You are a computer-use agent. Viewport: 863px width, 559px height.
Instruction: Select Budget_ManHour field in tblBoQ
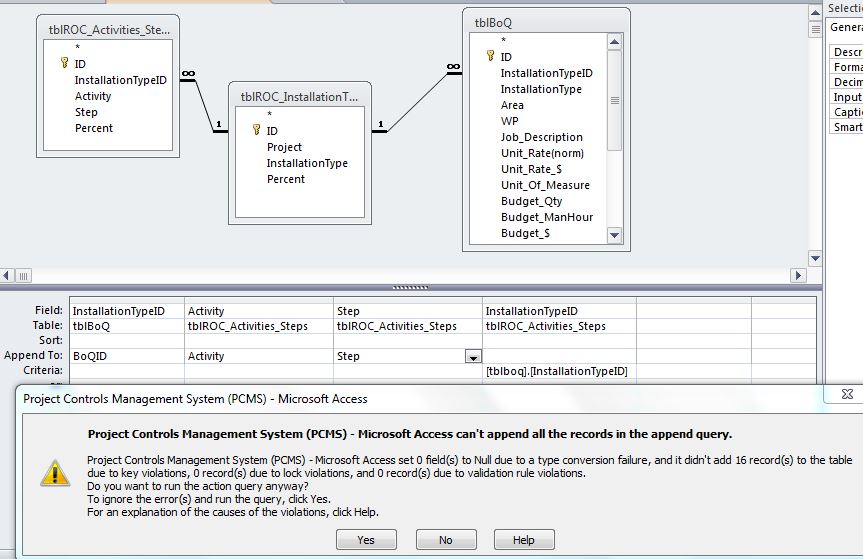pos(547,217)
